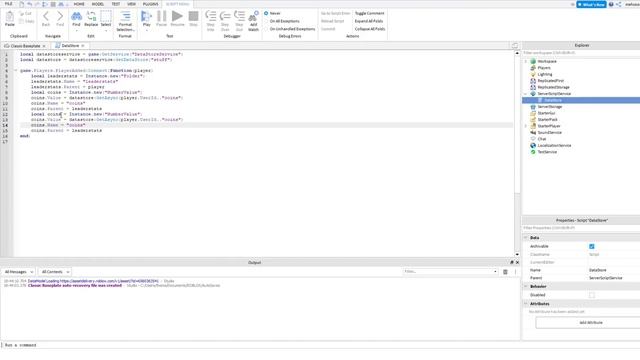The height and width of the screenshot is (360, 640).
Task: Click the Pause test icon
Action: click(162, 16)
